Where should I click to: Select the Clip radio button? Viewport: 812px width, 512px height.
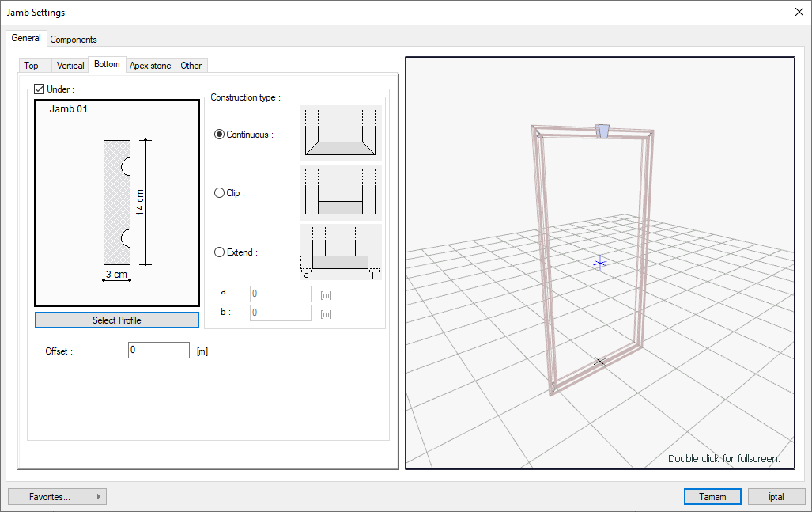[220, 193]
